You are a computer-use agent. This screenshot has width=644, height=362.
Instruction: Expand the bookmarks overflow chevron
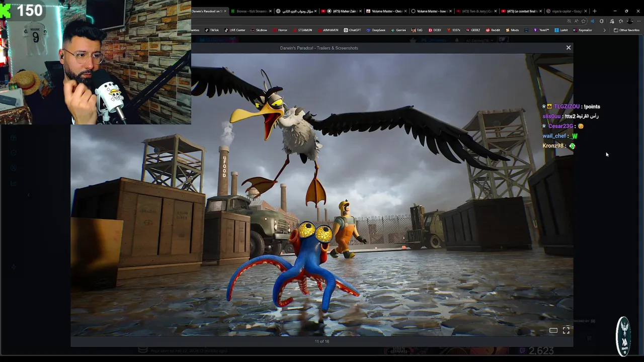[x=605, y=30]
